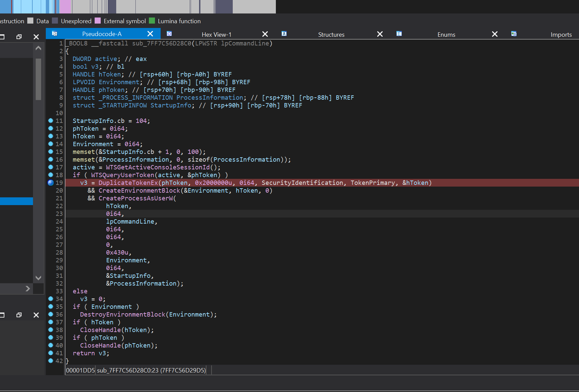Viewport: 579px width, 392px height.
Task: Close the Enums tab
Action: coord(495,34)
